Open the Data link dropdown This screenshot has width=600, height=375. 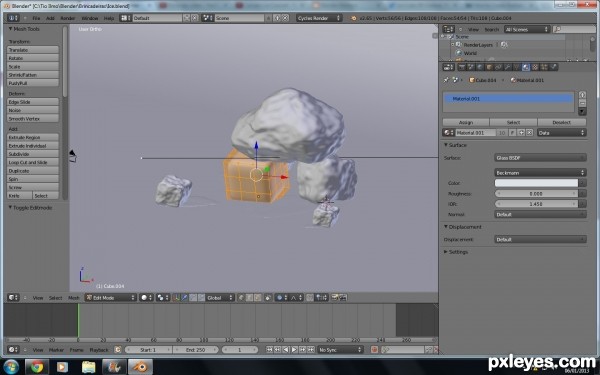tap(561, 132)
